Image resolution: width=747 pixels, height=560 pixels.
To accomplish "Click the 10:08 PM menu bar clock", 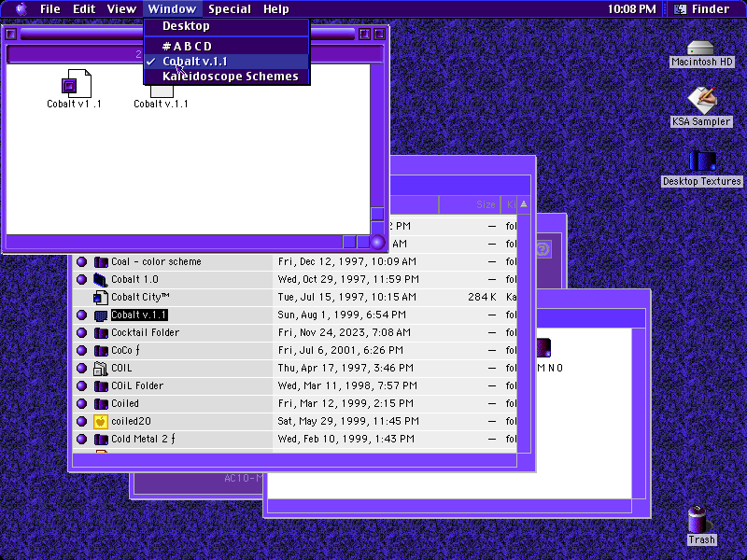I will click(631, 8).
